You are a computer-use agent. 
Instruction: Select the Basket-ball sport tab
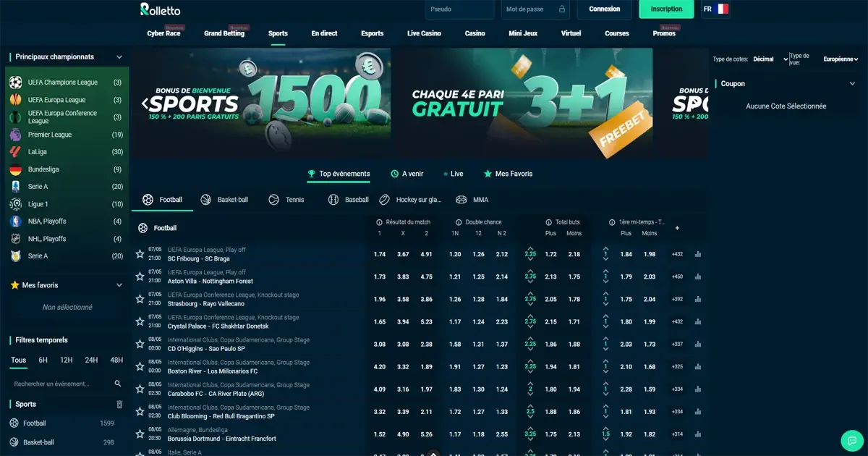point(225,200)
